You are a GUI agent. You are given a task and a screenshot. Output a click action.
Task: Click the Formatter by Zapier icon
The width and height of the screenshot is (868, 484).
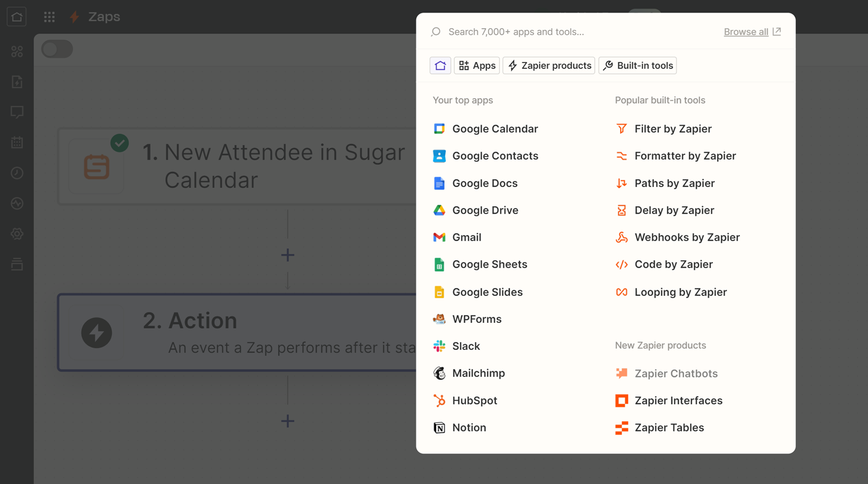[622, 156]
